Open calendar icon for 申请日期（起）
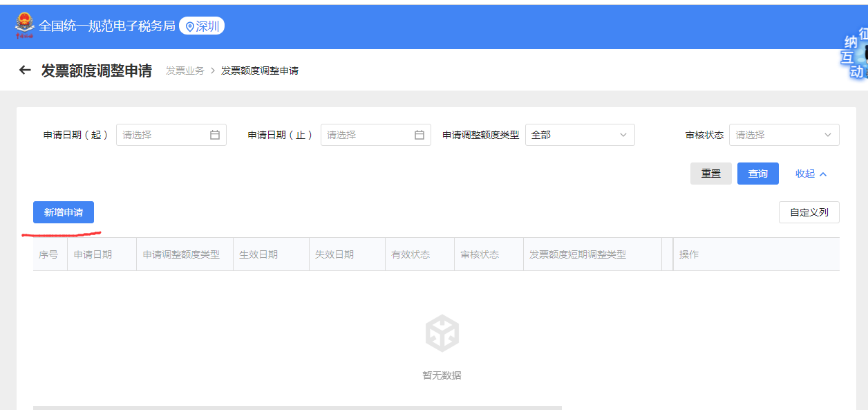This screenshot has height=410, width=868. pyautogui.click(x=215, y=135)
